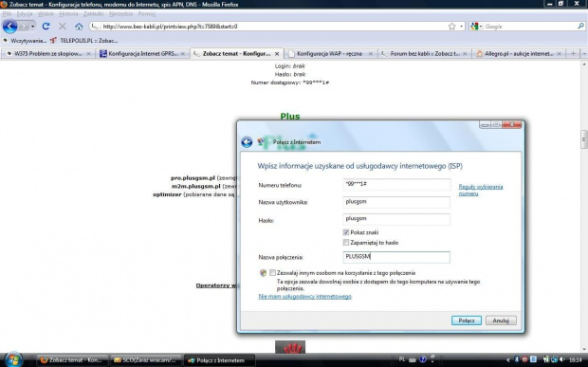Check Zezwalaj innym osobom na korzystanie
Viewport: 588px width, 367px height.
(x=272, y=273)
